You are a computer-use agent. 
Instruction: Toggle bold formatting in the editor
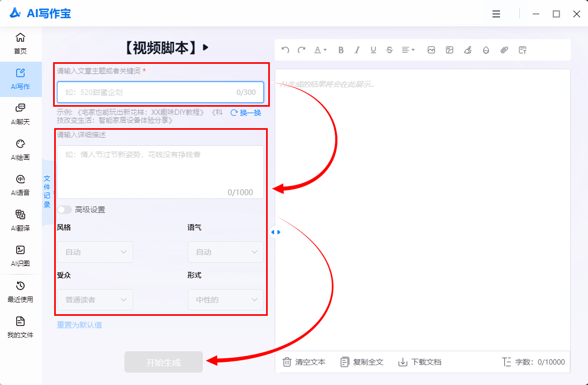[x=341, y=50]
